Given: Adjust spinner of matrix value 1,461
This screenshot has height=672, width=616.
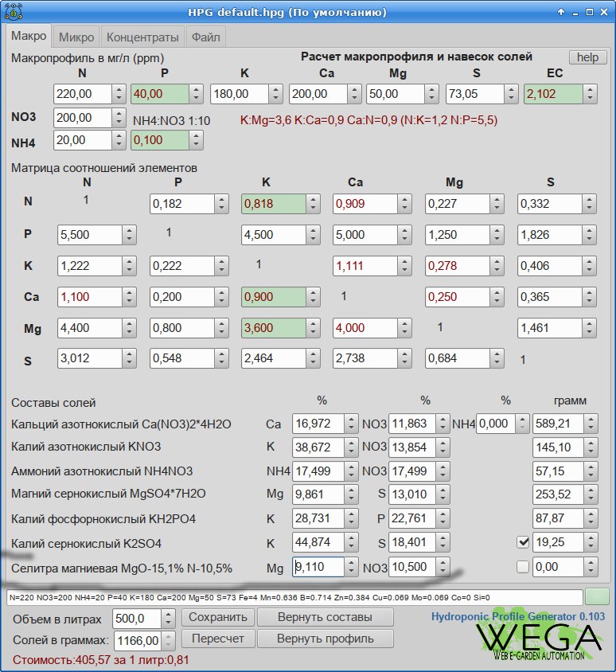Looking at the screenshot, I should click(589, 328).
